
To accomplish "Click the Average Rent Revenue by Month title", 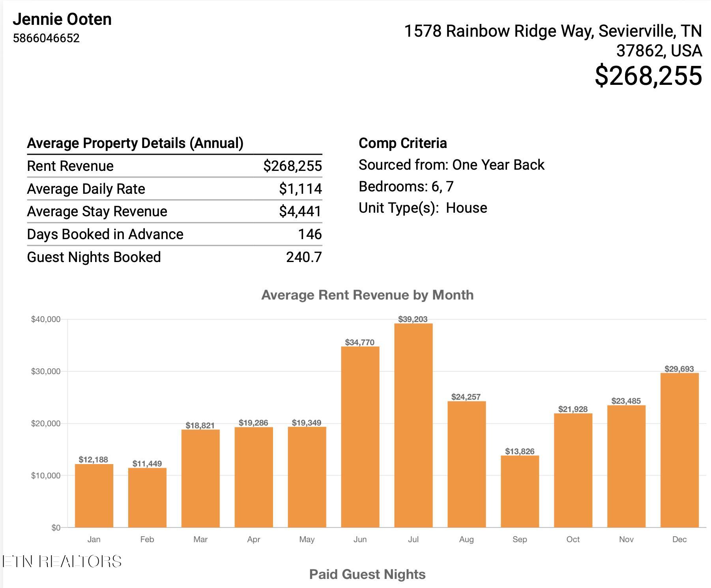I will (367, 295).
